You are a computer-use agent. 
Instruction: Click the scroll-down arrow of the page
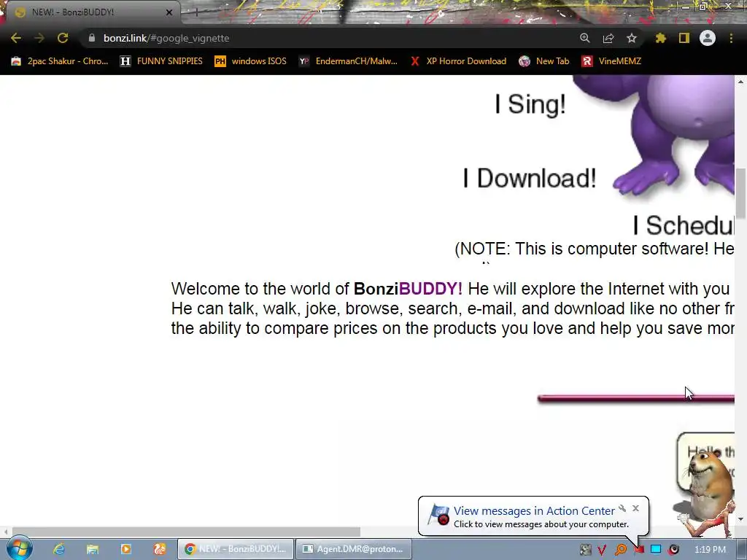[x=741, y=519]
